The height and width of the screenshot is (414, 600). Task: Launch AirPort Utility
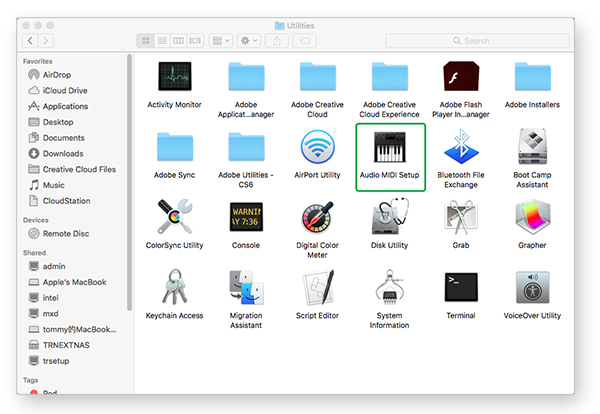(318, 147)
